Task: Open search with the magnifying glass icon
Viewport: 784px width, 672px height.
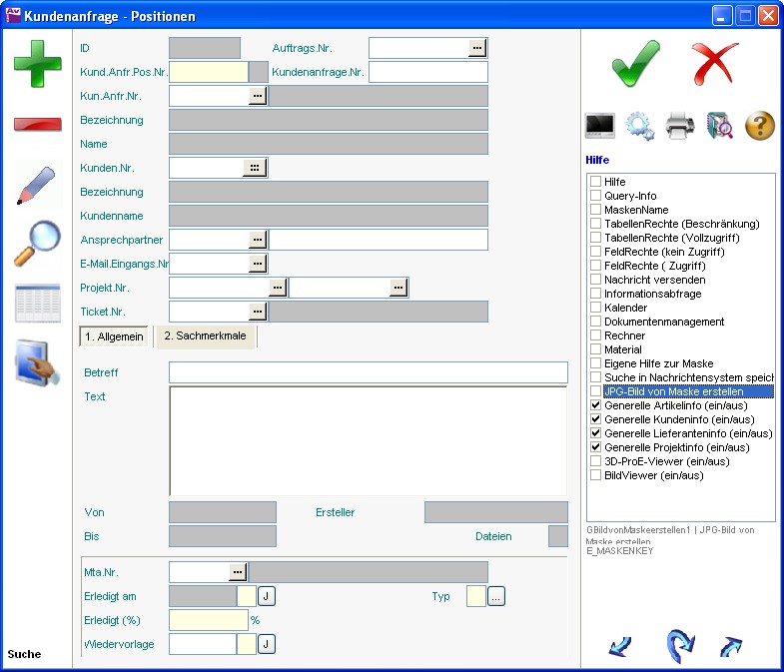Action: [37, 244]
